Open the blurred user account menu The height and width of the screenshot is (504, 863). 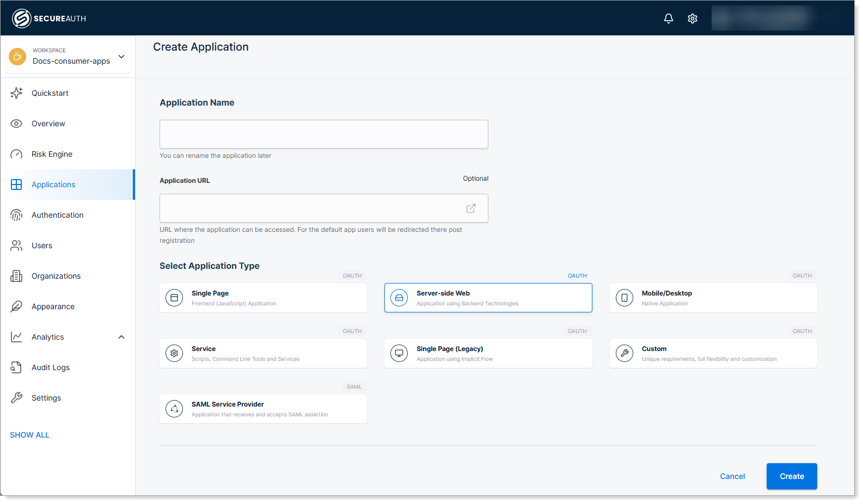tap(762, 18)
